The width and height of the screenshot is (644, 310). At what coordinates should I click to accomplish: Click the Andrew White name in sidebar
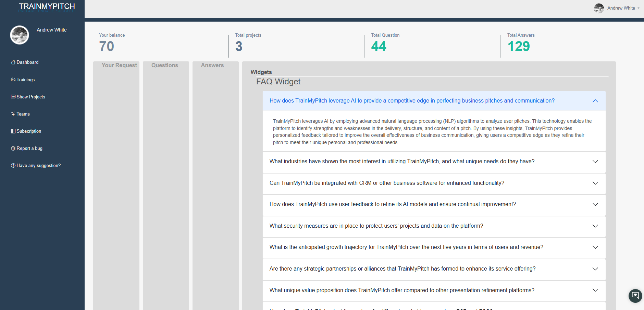(52, 30)
